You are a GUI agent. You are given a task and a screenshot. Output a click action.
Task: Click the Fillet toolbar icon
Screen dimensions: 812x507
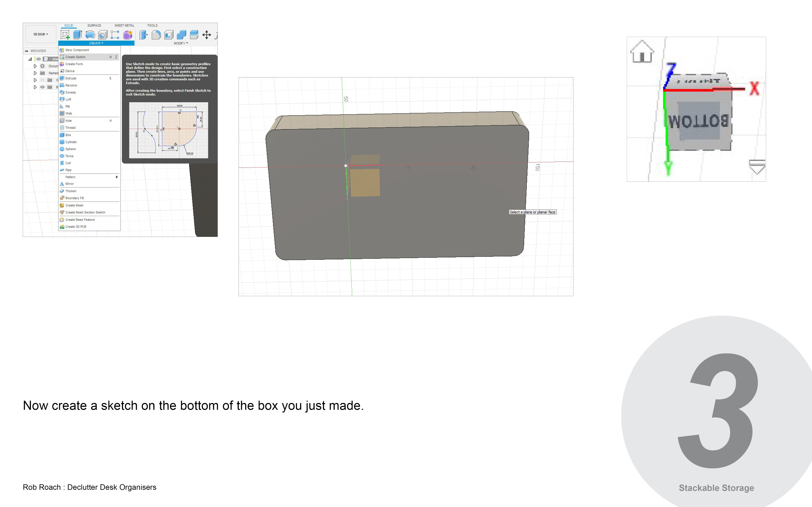(156, 35)
